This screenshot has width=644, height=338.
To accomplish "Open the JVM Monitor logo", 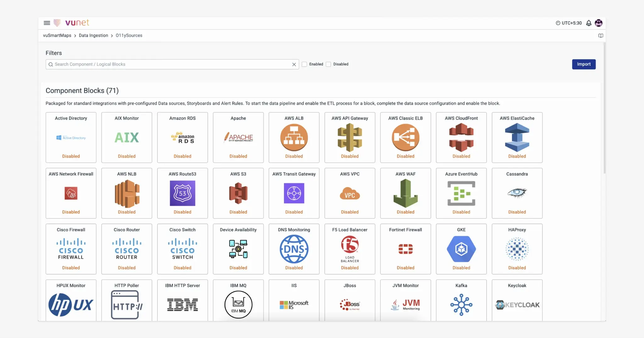I will [406, 304].
